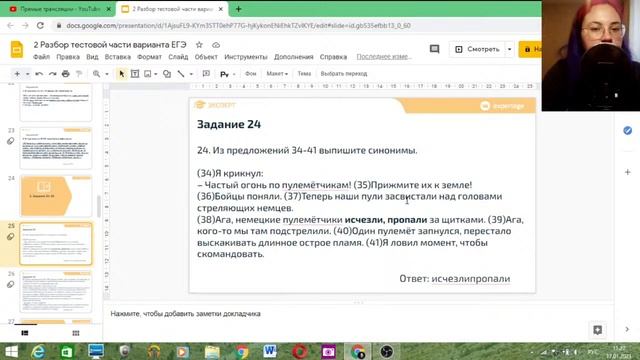Choose the select arrow cursor tool

(121, 74)
